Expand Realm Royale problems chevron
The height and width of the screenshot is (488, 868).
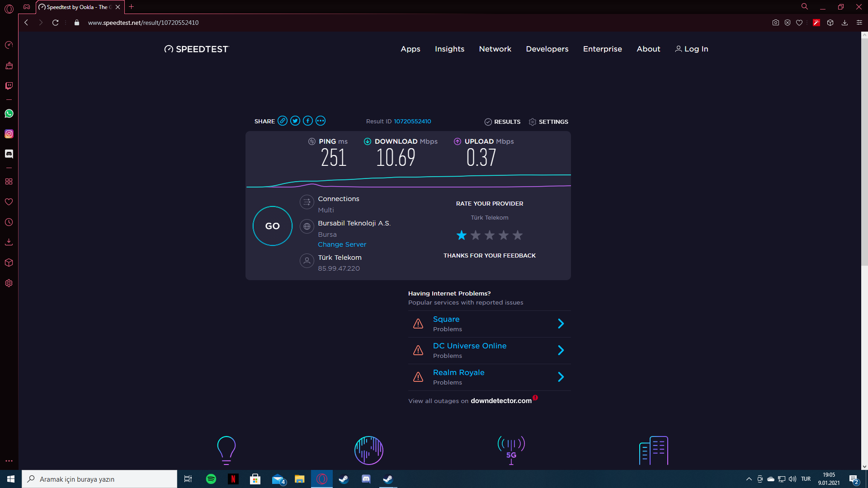[x=561, y=377]
